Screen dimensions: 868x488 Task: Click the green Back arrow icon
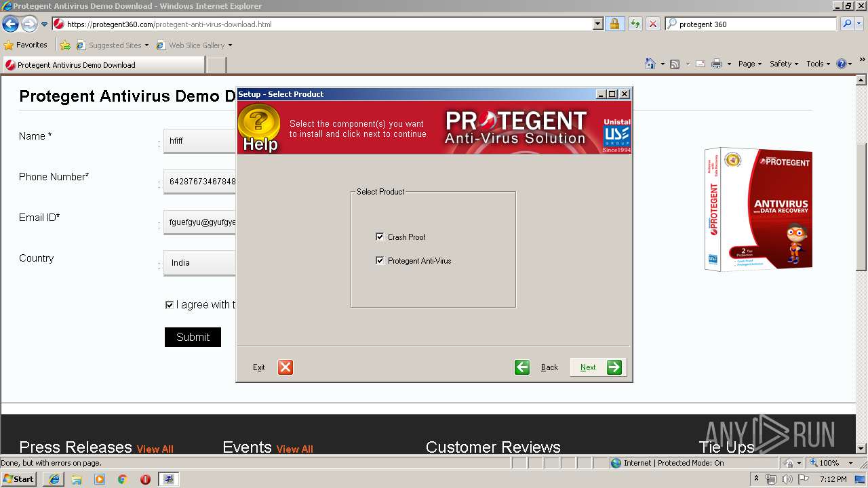tap(522, 367)
